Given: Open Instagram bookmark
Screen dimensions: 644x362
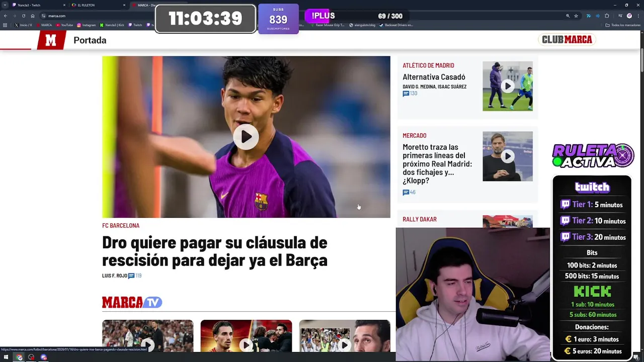Looking at the screenshot, I should click(86, 25).
